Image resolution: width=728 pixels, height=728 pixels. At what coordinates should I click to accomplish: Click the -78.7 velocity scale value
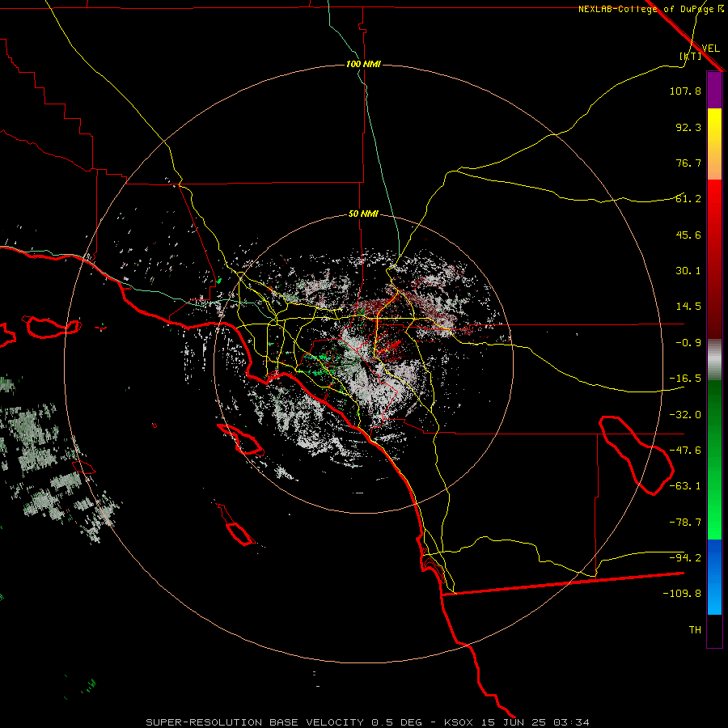(685, 523)
